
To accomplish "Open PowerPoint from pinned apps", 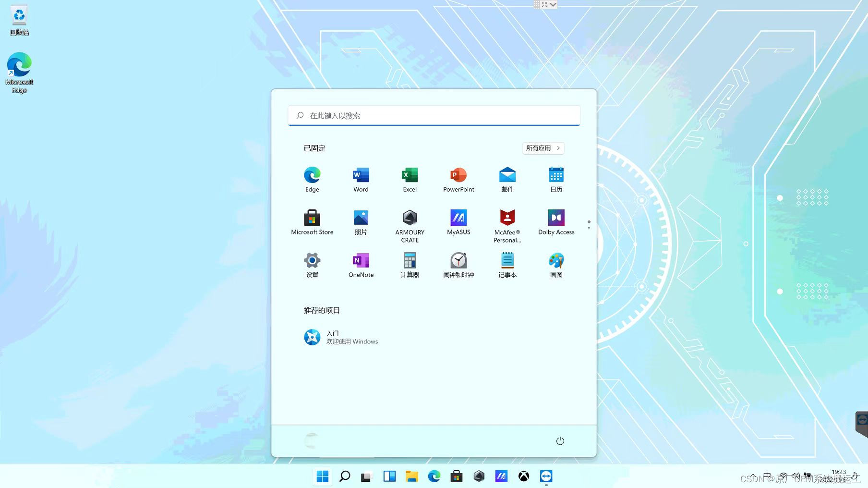I will [x=458, y=179].
